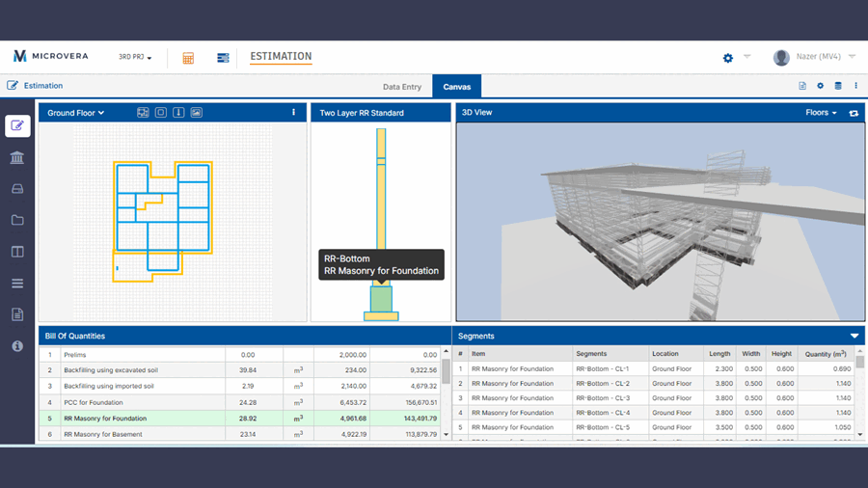The height and width of the screenshot is (488, 868).
Task: Open the Floors dropdown in 3D View
Action: (821, 113)
